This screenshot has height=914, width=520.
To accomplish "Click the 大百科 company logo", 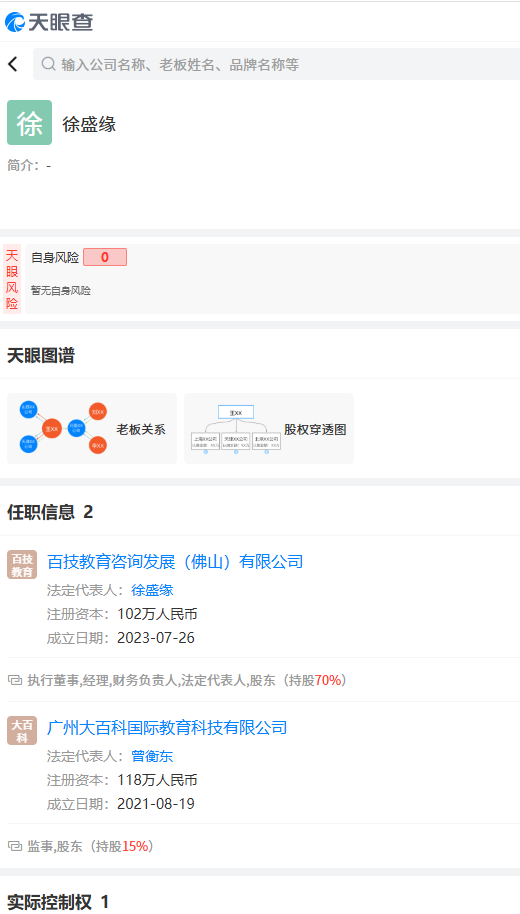I will [x=22, y=730].
